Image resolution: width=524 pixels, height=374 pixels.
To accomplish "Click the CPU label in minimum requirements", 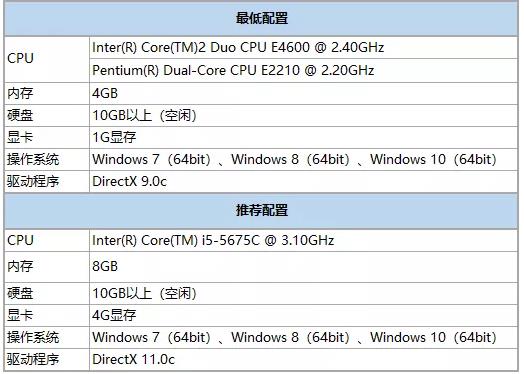I will 20,58.
